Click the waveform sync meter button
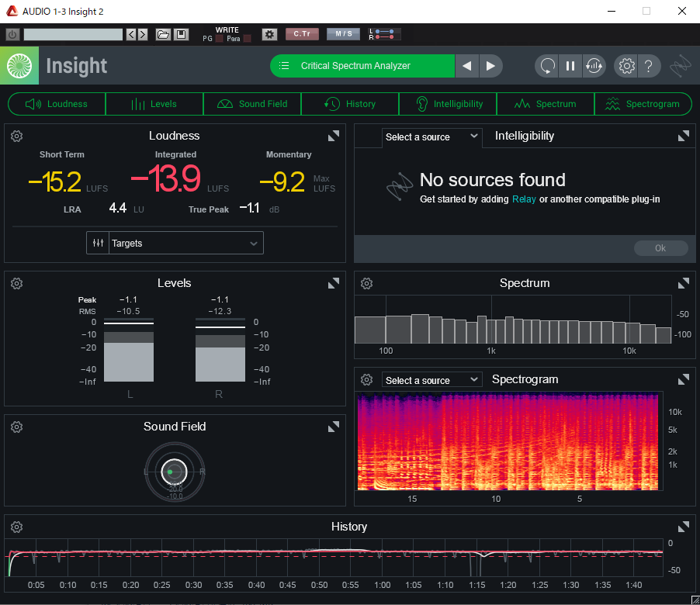 pyautogui.click(x=594, y=66)
